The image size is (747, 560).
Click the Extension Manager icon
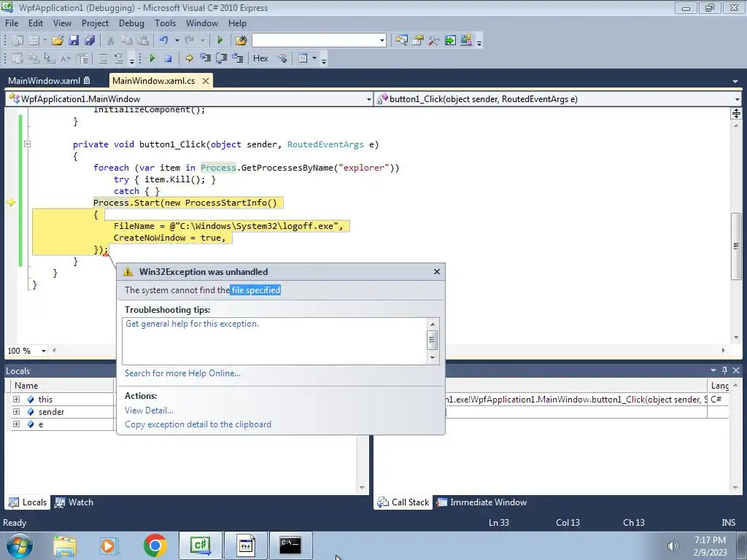[466, 41]
